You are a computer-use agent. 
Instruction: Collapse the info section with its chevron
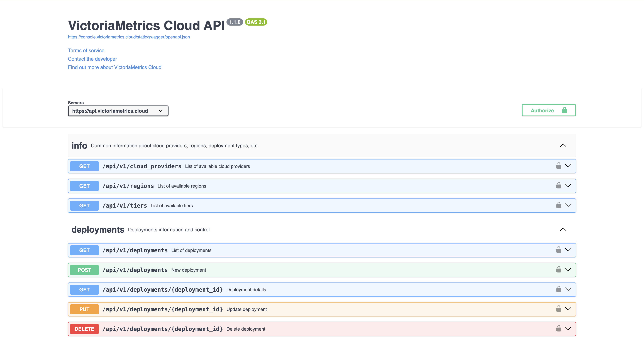[563, 145]
